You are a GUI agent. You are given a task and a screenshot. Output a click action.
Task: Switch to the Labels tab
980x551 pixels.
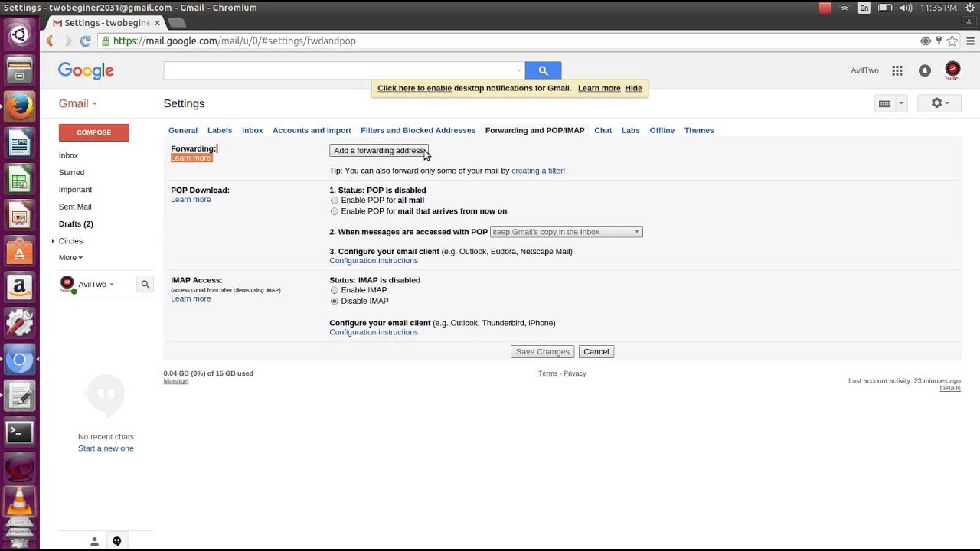coord(220,130)
